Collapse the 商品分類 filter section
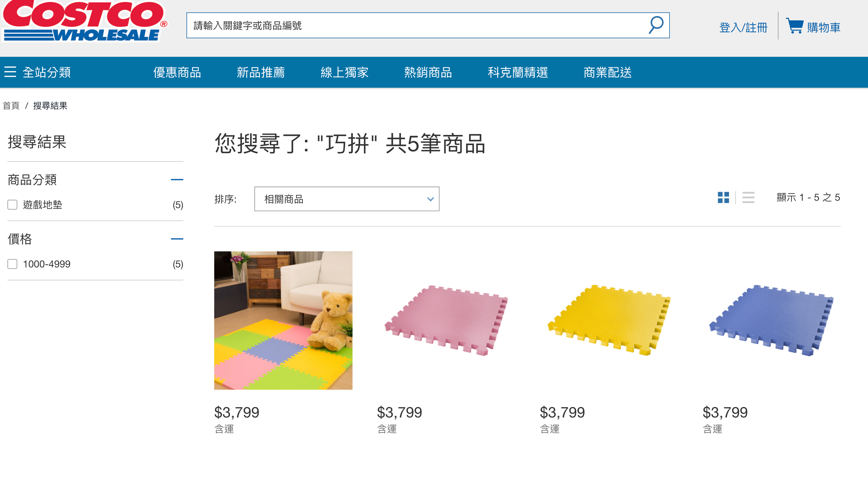The width and height of the screenshot is (868, 491). coord(177,180)
